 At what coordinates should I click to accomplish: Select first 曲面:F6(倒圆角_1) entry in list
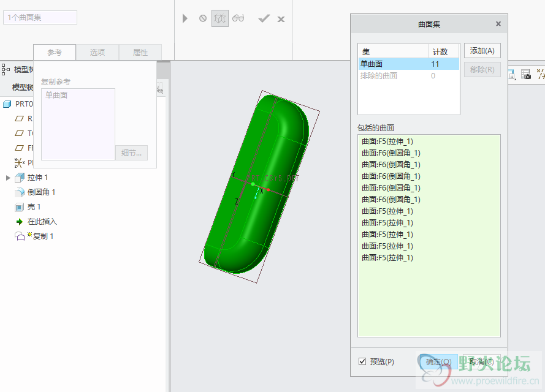coord(391,153)
